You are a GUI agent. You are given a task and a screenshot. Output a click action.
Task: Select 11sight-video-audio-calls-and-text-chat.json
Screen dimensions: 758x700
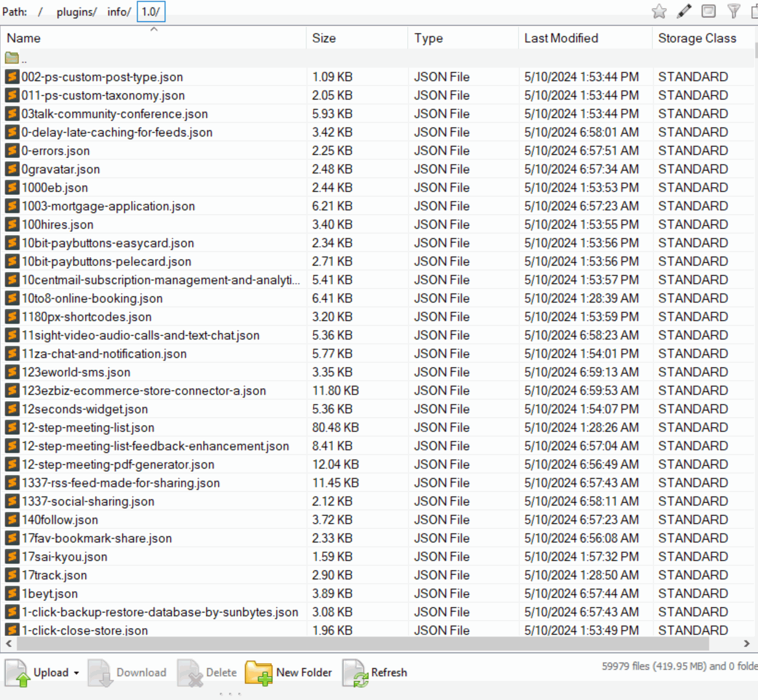coord(140,335)
